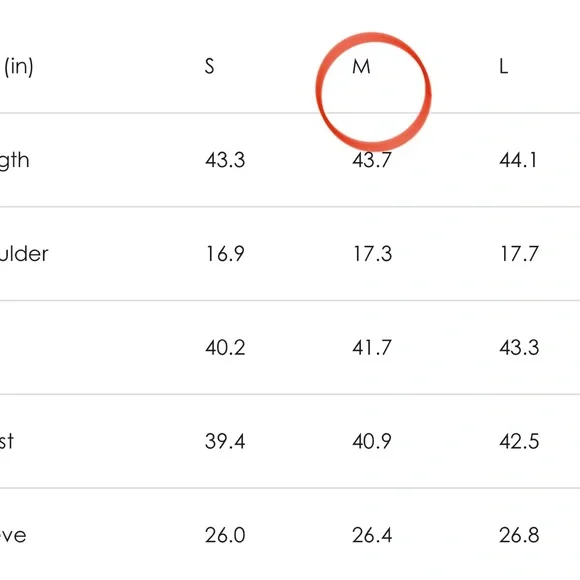Select length value 44.1 for size L

[x=518, y=161]
